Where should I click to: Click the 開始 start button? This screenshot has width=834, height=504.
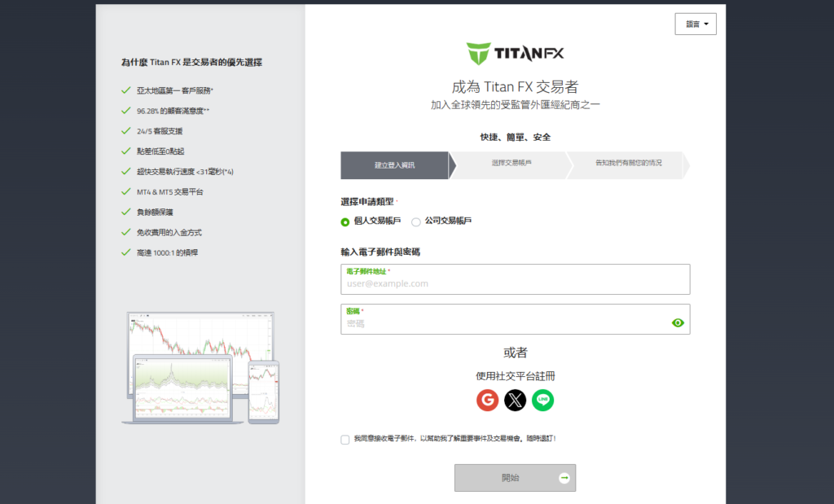click(x=515, y=478)
